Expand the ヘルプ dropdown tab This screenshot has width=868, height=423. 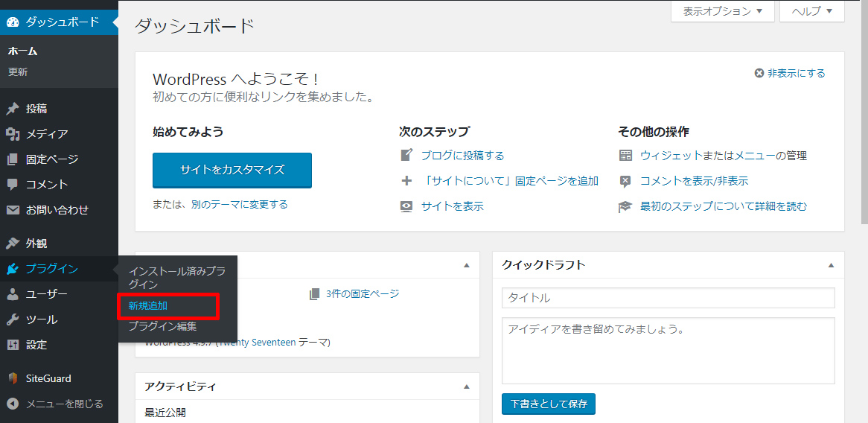(811, 11)
